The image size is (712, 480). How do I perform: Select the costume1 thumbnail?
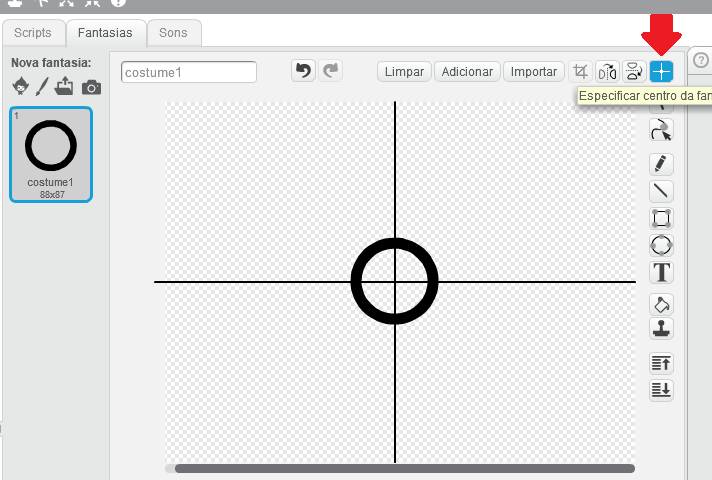(x=51, y=154)
